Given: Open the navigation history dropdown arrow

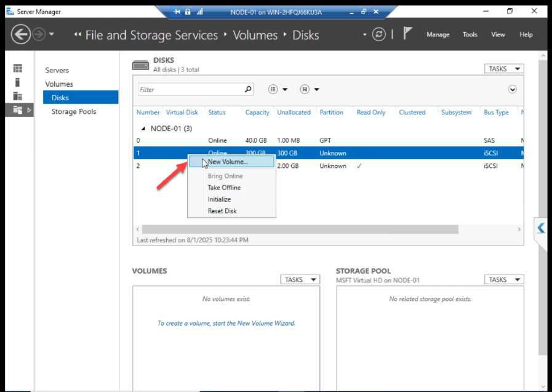Looking at the screenshot, I should tap(52, 34).
